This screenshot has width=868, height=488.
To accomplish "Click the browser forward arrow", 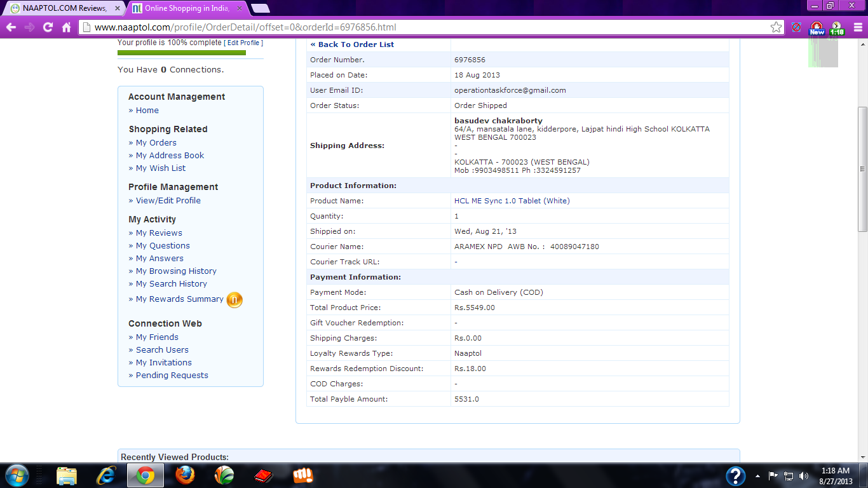I will point(29,27).
